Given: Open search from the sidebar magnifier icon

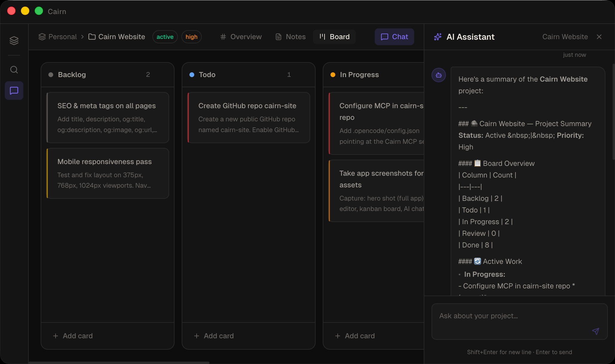Looking at the screenshot, I should click(x=14, y=70).
